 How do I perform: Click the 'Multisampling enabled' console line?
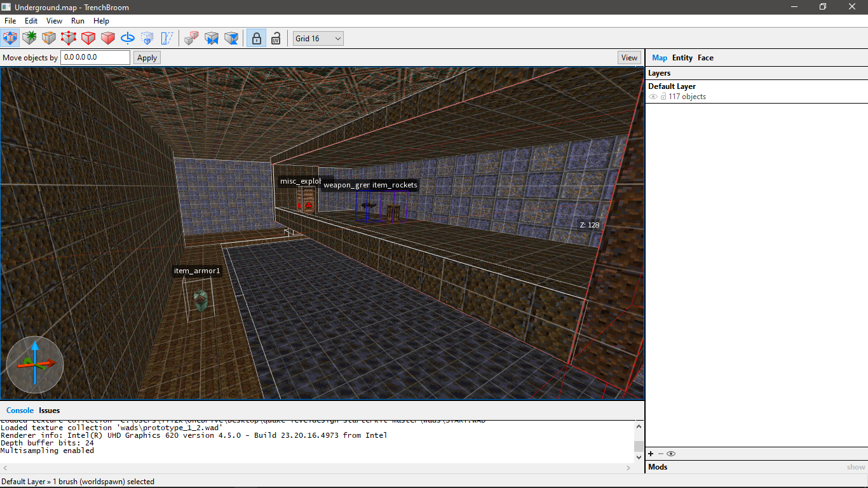coord(47,451)
